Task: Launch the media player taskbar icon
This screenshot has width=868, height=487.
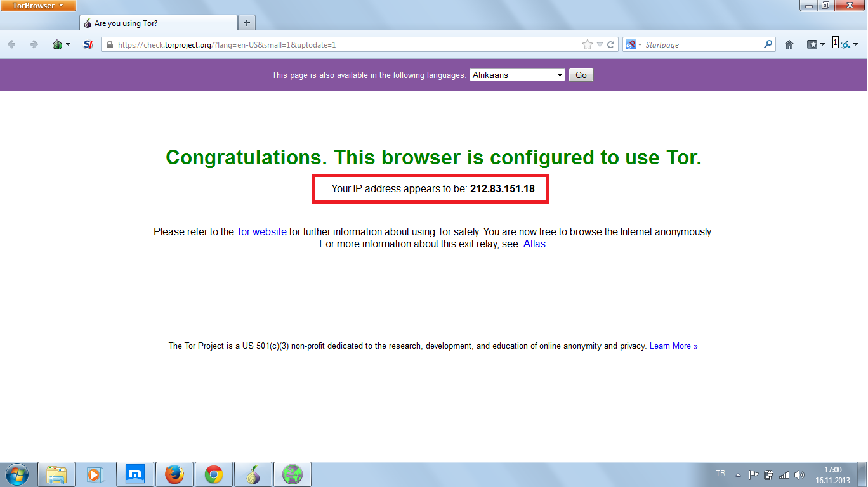Action: [x=95, y=474]
